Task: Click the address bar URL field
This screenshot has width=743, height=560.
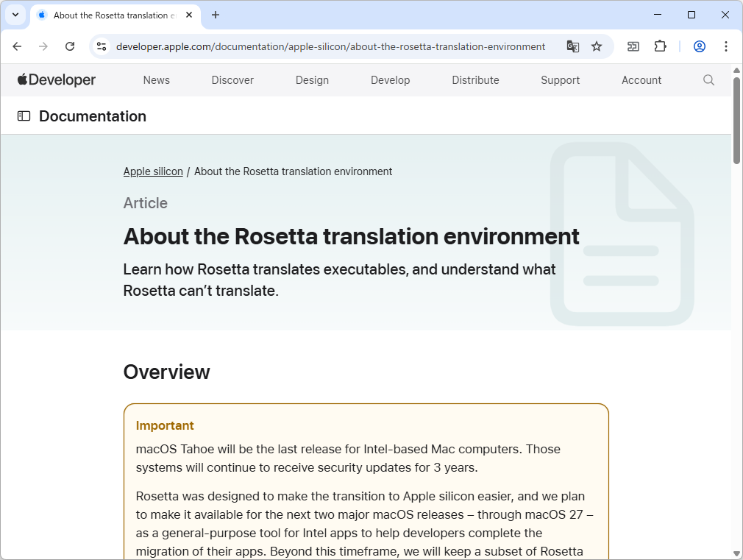Action: coord(331,46)
